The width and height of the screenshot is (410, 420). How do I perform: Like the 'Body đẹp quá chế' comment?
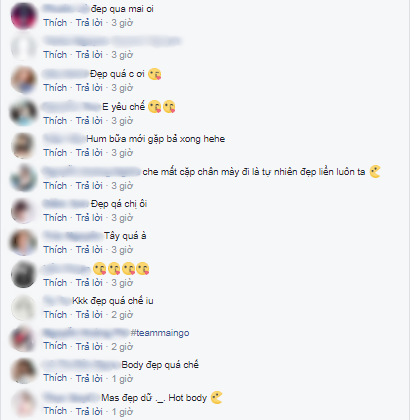click(x=55, y=378)
